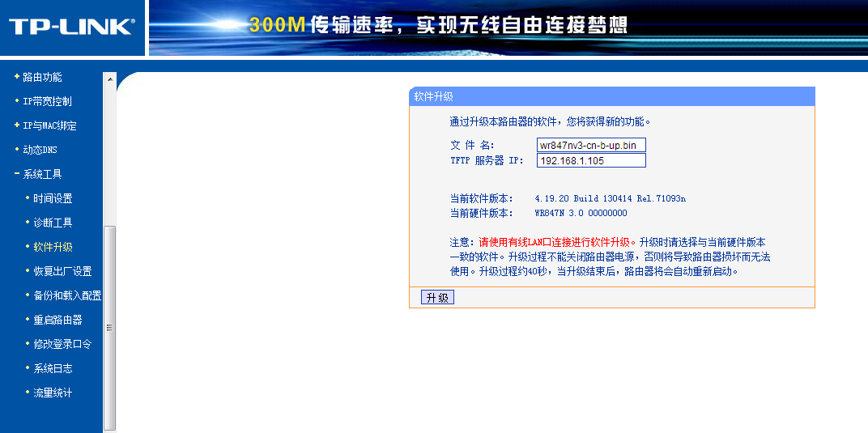Focus the TFTP 服务器 IP field
Screen dimensions: 868x433
[591, 160]
